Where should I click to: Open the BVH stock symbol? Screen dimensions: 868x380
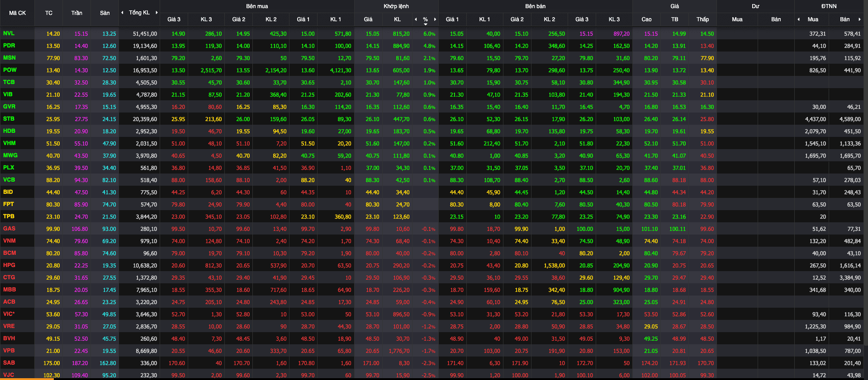(9, 338)
